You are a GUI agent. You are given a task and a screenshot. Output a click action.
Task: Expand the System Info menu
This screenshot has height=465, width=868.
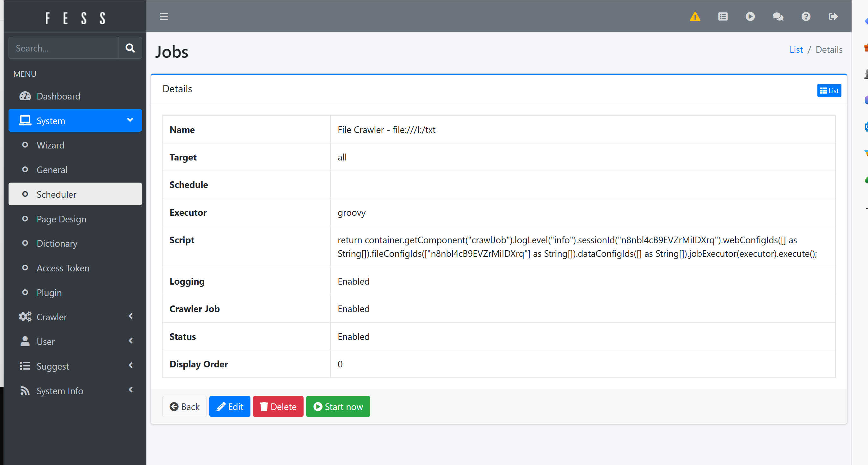tap(75, 390)
